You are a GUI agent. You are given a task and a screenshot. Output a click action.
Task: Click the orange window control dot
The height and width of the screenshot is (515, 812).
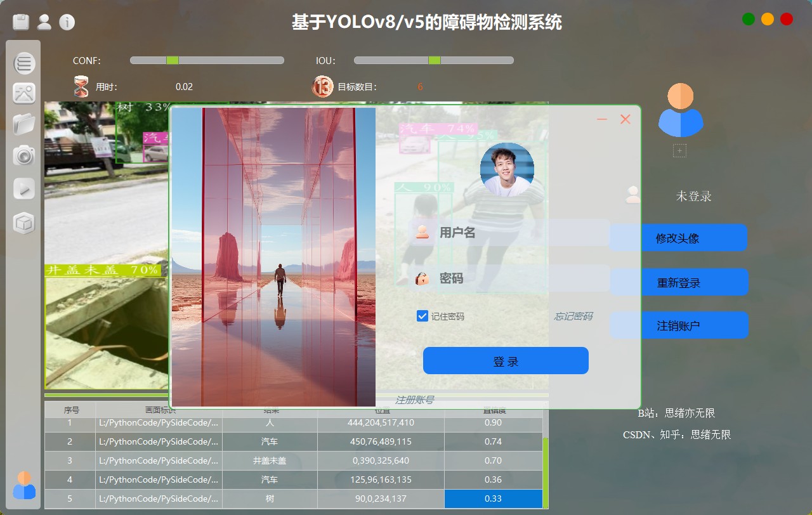768,19
